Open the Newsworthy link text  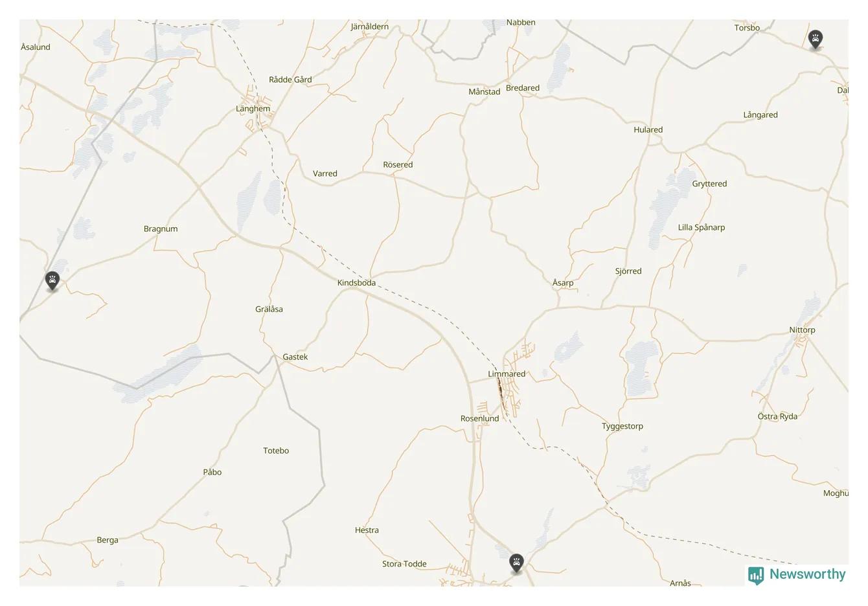(807, 574)
